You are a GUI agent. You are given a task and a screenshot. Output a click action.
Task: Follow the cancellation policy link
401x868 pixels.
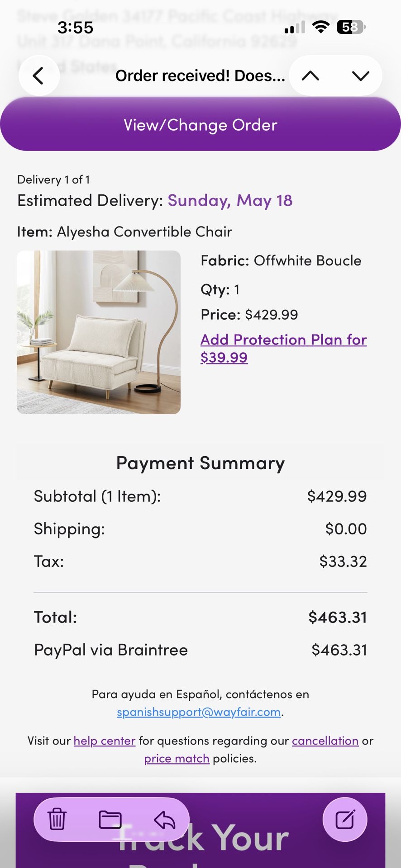click(325, 741)
